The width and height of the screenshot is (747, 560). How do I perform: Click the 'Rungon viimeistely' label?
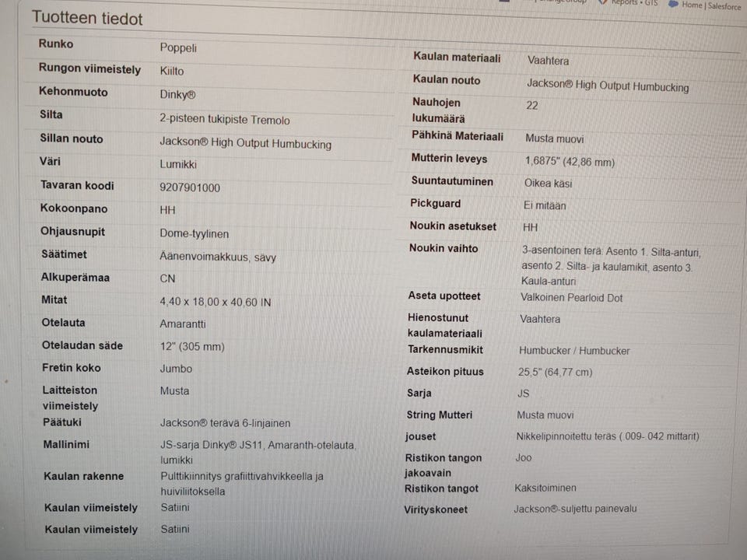click(89, 68)
